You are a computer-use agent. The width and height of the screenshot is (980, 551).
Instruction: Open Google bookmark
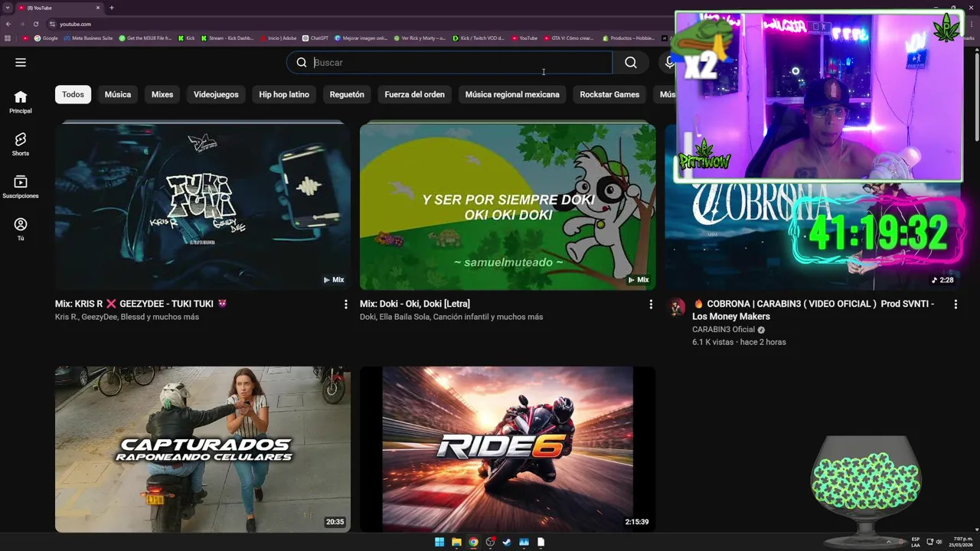coord(46,38)
